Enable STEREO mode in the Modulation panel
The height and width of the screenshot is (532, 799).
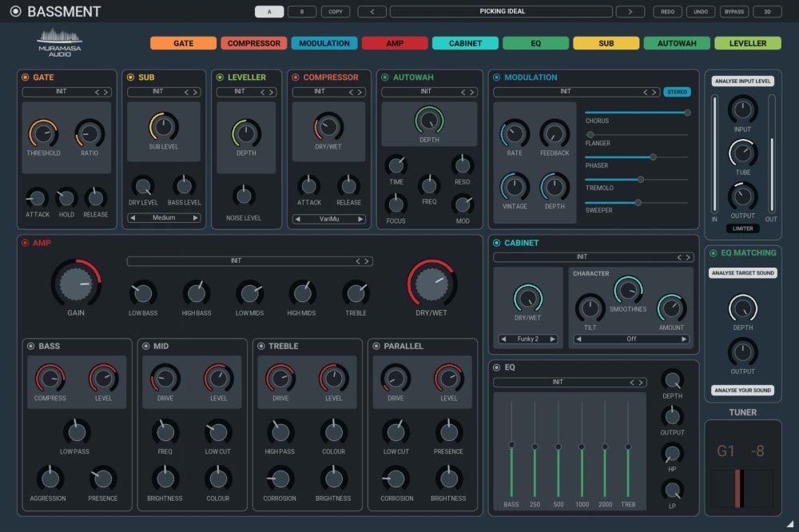678,92
